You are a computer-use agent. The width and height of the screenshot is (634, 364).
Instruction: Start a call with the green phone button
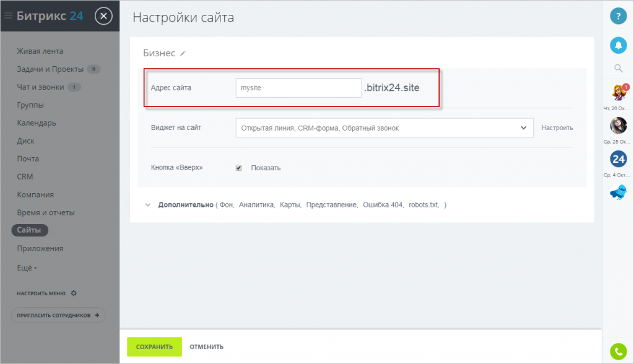[619, 352]
